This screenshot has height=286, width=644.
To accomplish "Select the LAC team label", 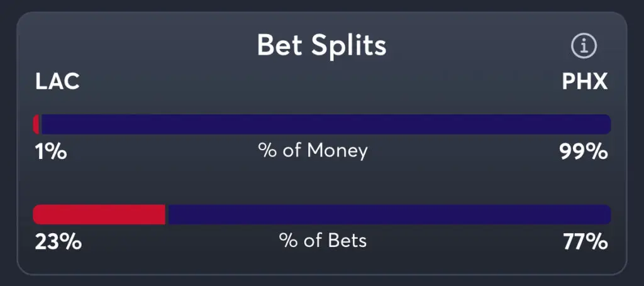I will pos(57,82).
